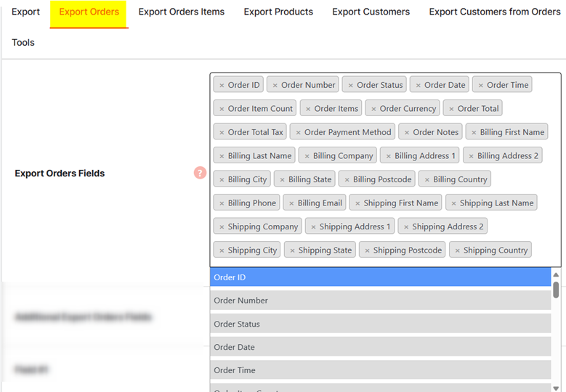Viewport: 566px width, 392px height.
Task: Remove the Order Status field tag
Action: tap(350, 86)
